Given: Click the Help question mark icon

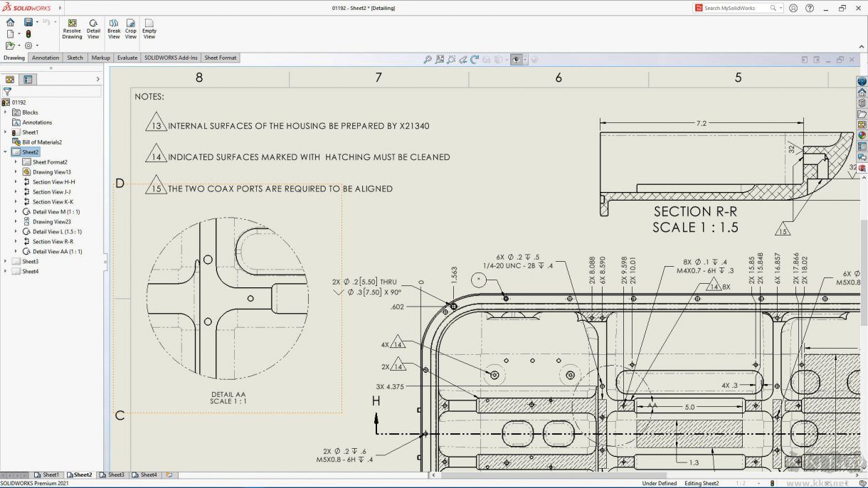Looking at the screenshot, I should [809, 8].
